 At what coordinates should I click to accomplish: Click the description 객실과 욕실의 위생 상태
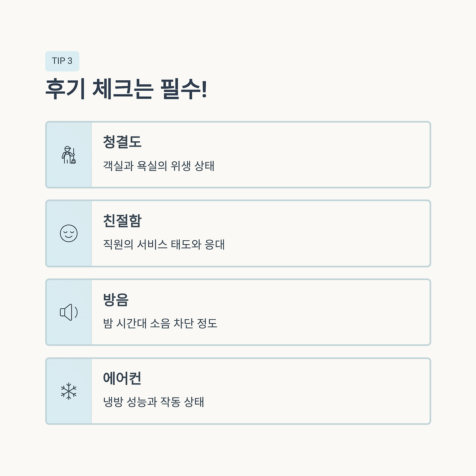pos(159,166)
